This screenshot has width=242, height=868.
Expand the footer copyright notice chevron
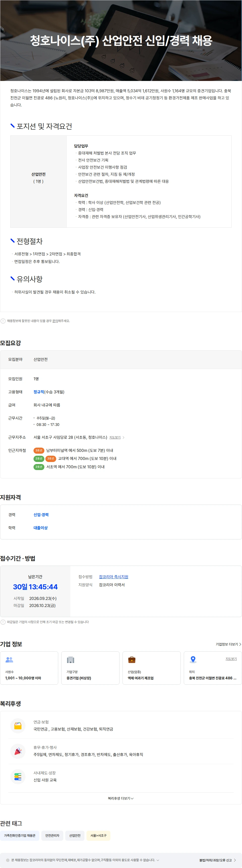157,860
